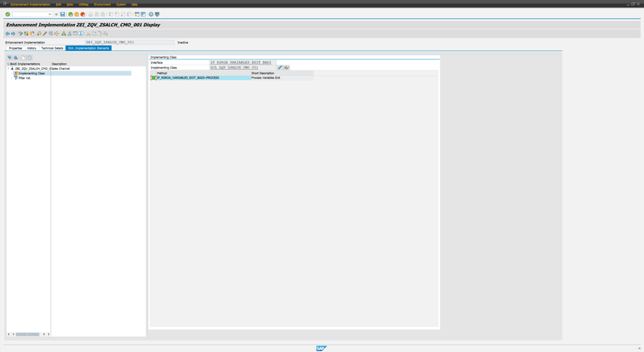This screenshot has width=644, height=352.
Task: Click the double-chevron collapse icon by command field
Action: [56, 14]
